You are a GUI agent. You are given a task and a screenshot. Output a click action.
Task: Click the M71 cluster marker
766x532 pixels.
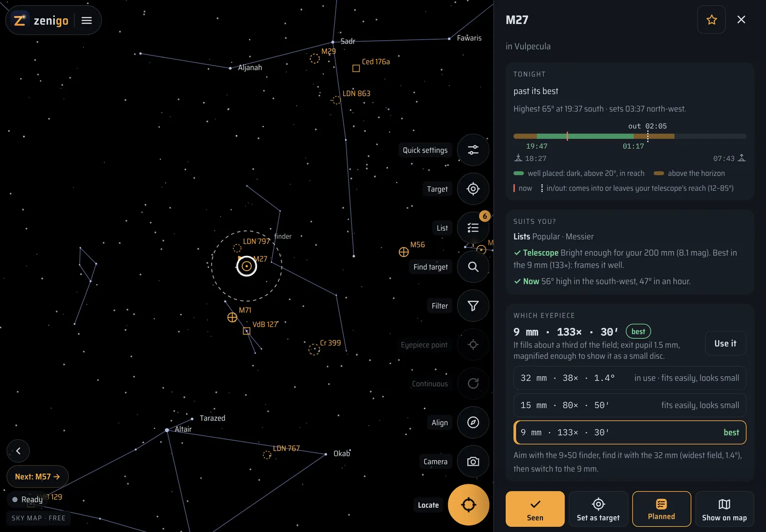(232, 317)
